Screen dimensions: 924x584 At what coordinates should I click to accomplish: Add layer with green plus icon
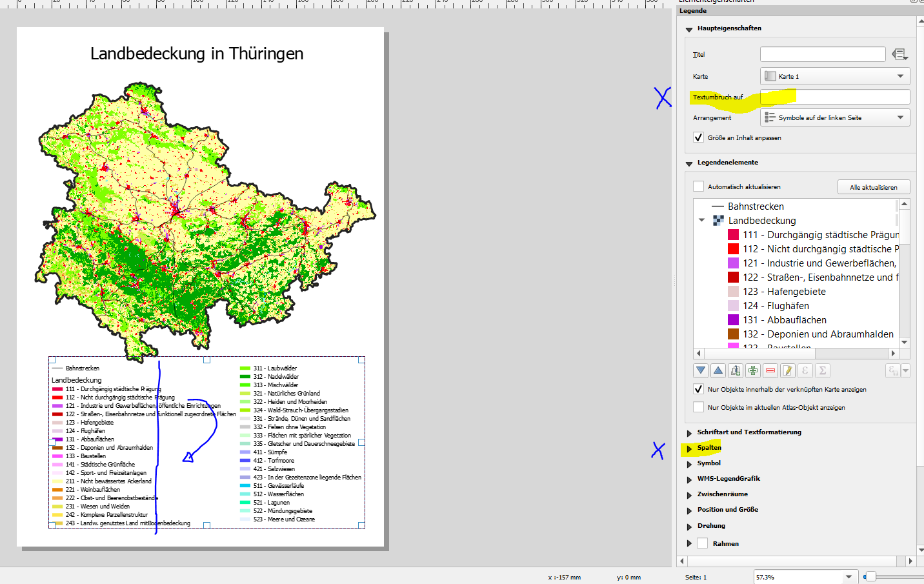753,370
